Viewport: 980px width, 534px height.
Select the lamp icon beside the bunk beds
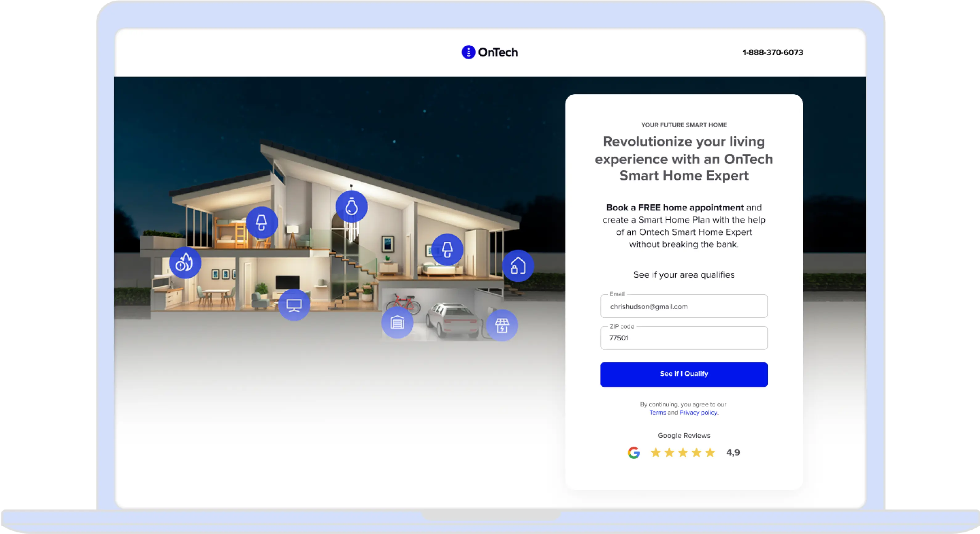[x=262, y=223]
